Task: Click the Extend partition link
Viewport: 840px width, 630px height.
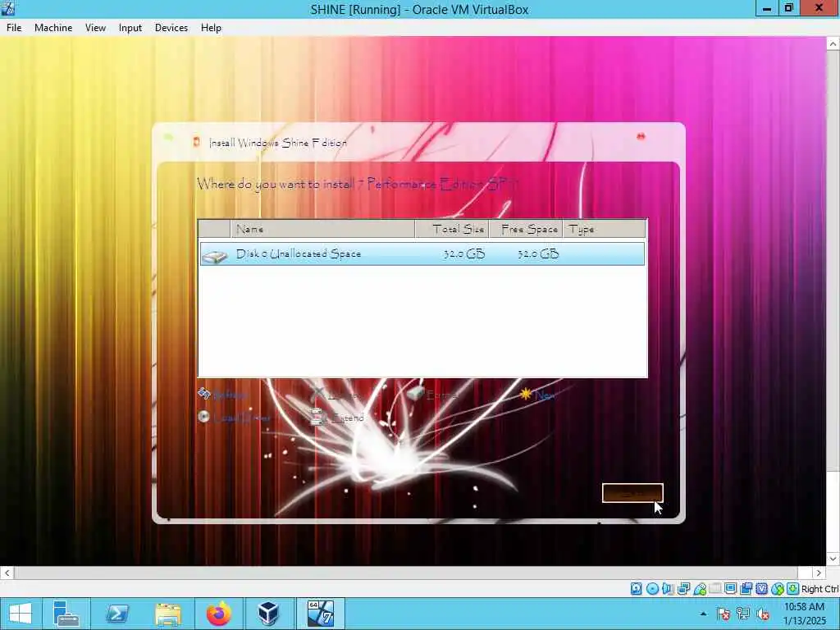Action: pos(337,418)
